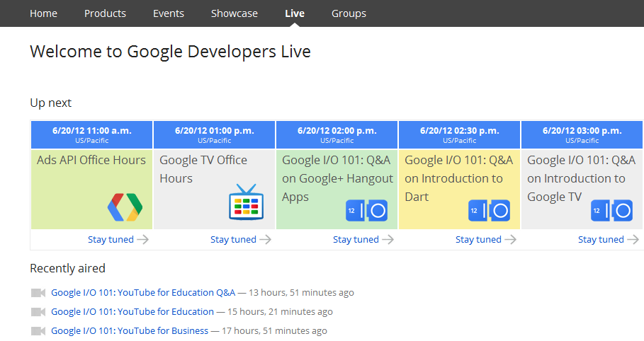Go to the Products menu item
This screenshot has height=341, width=644.
coord(105,13)
